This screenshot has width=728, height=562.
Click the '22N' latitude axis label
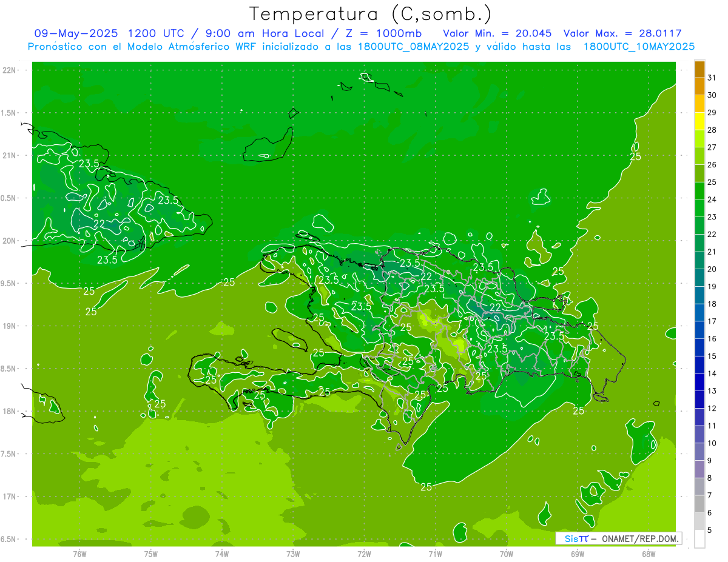tap(8, 70)
